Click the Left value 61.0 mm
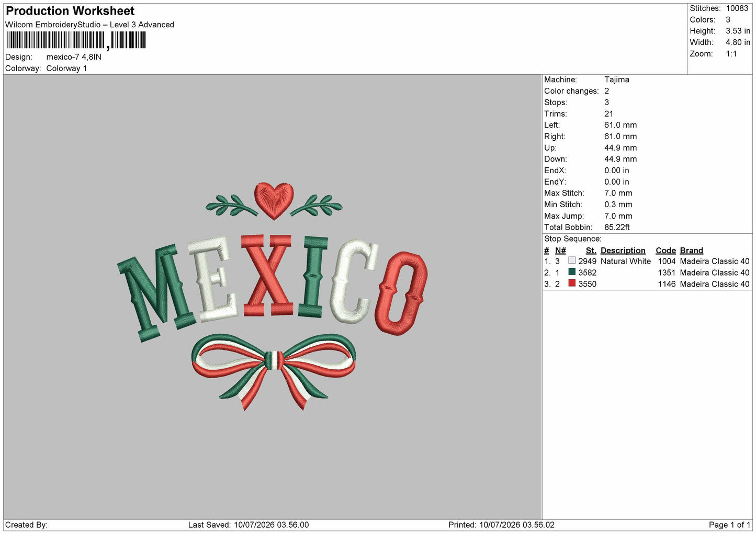756x534 pixels. click(x=620, y=125)
